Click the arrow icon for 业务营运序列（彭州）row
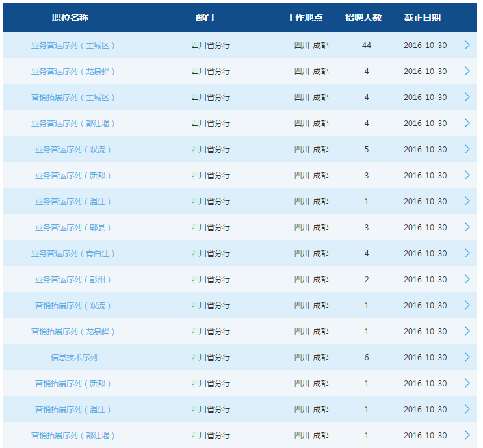 coord(467,279)
